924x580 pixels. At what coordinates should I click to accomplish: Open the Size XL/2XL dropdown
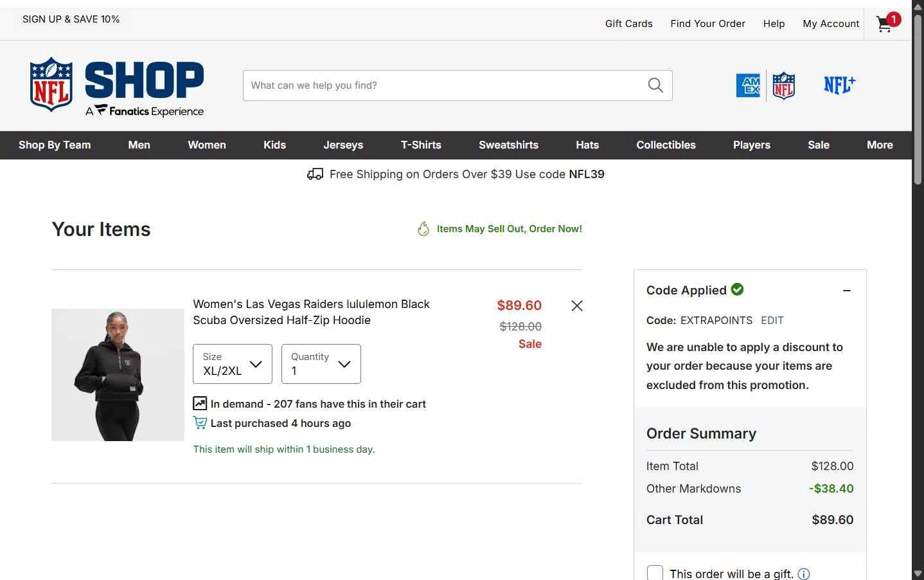[233, 364]
